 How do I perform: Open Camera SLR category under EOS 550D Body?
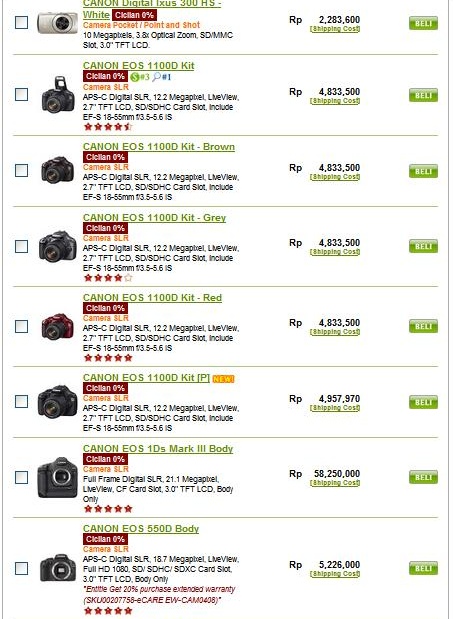pyautogui.click(x=106, y=549)
